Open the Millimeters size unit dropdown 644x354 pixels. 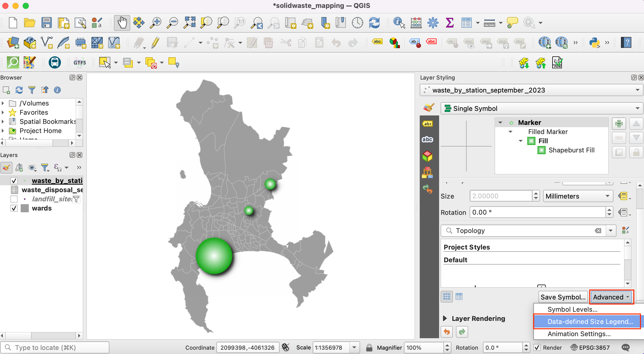tap(577, 196)
